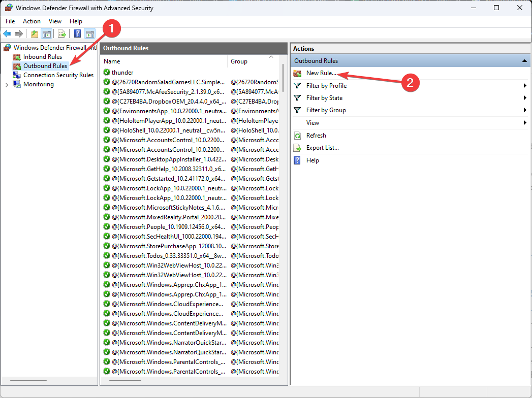The width and height of the screenshot is (532, 398).
Task: Click Help in the Actions pane
Action: [312, 160]
